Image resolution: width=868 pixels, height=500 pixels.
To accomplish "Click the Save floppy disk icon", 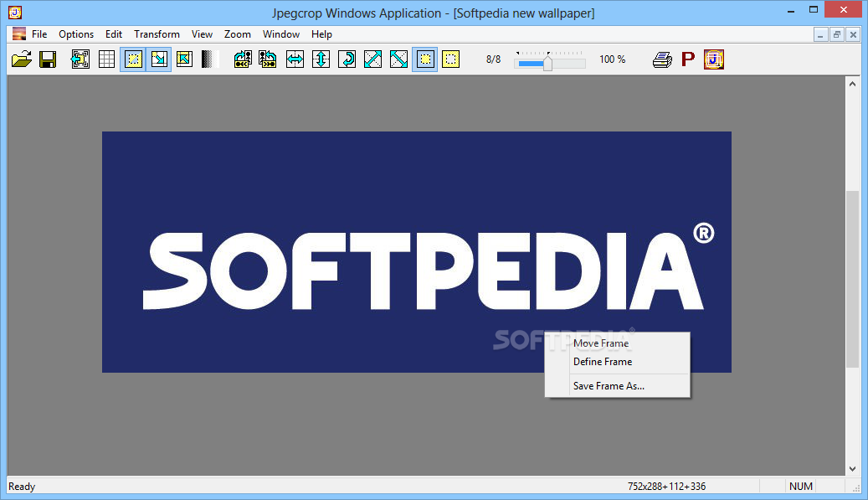I will click(48, 59).
